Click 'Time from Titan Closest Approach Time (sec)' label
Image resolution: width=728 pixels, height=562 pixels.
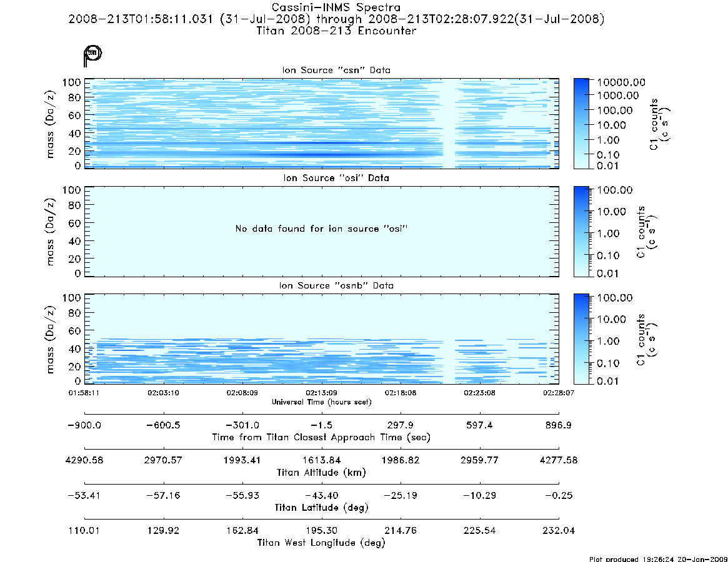321,437
